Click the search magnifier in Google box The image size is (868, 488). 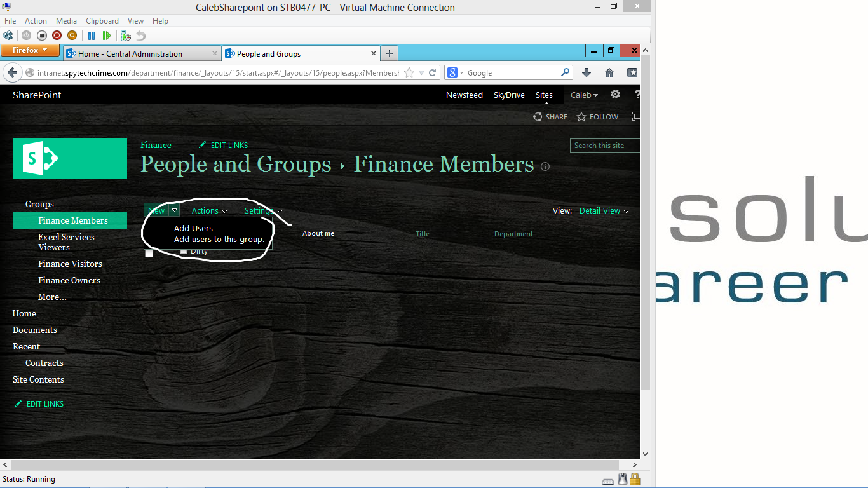(x=565, y=72)
